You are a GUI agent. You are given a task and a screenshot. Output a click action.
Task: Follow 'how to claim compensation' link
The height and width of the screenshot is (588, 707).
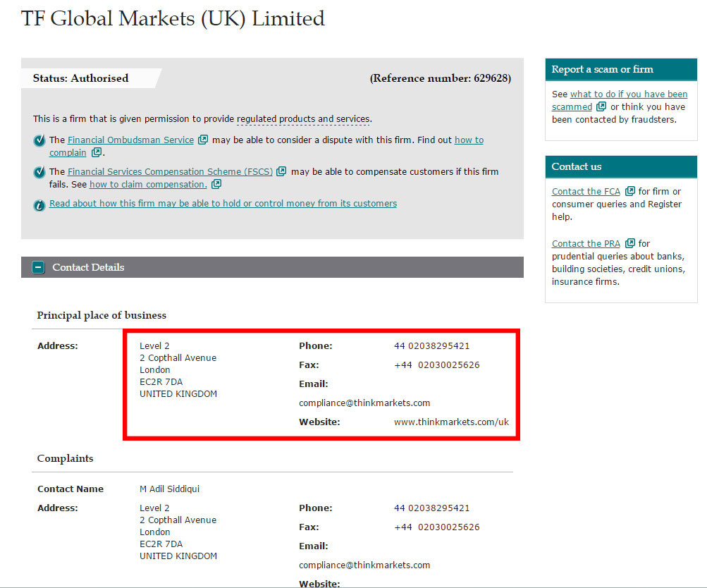click(148, 185)
